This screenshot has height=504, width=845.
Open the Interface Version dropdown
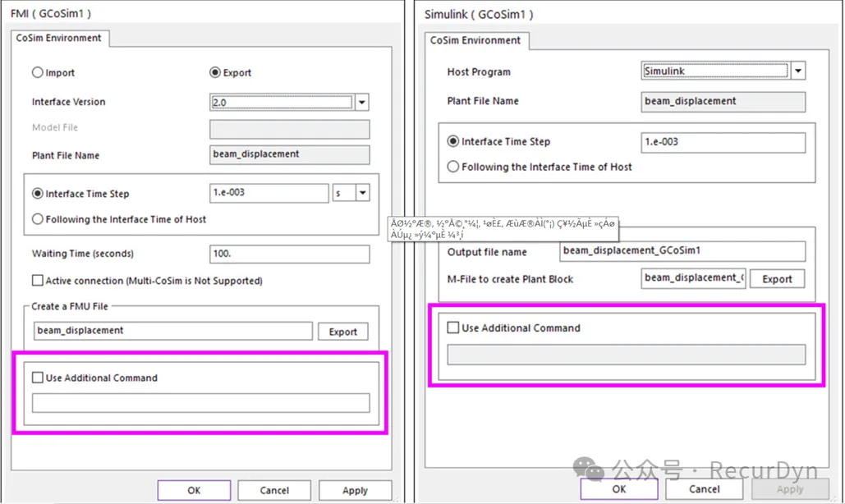pos(362,103)
